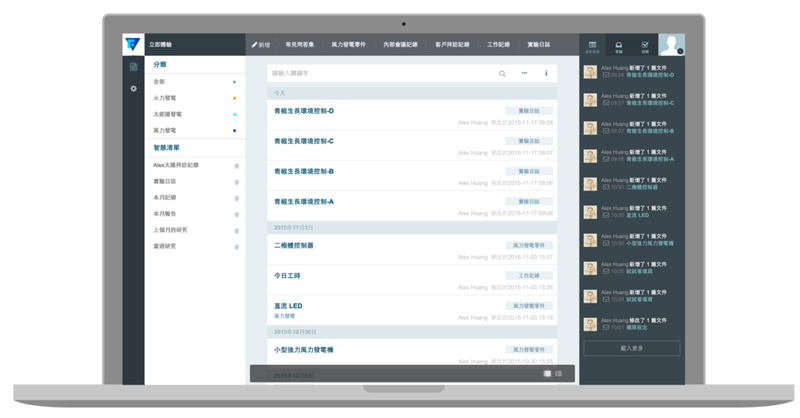Click 實驗日誌 tag on 青椒生長環境控制-D row

pyautogui.click(x=529, y=111)
